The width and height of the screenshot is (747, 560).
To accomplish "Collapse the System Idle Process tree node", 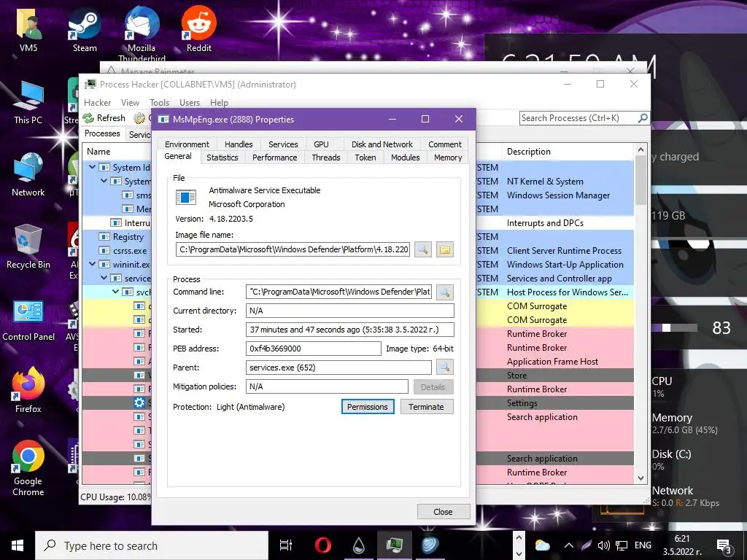I will [93, 167].
